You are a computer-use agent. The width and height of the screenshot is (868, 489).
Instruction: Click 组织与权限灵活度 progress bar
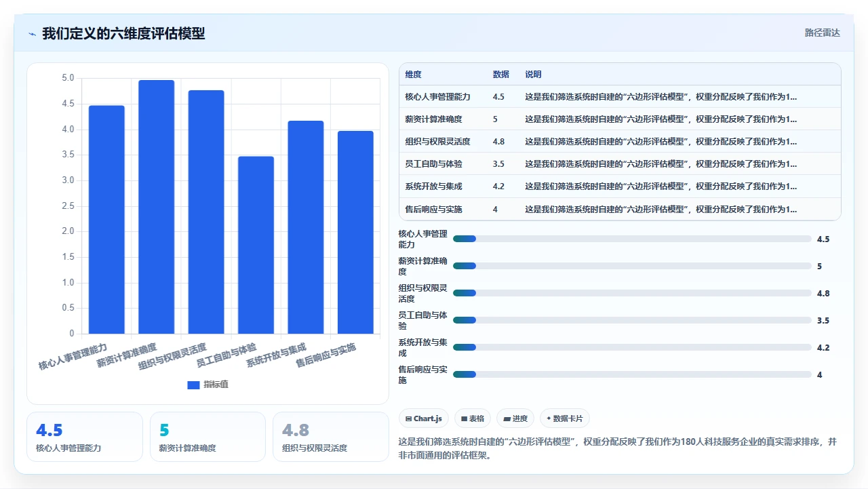pos(632,293)
